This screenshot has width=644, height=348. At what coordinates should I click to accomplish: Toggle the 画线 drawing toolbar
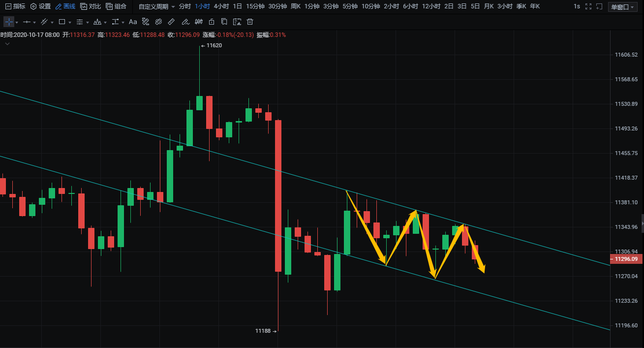[65, 6]
